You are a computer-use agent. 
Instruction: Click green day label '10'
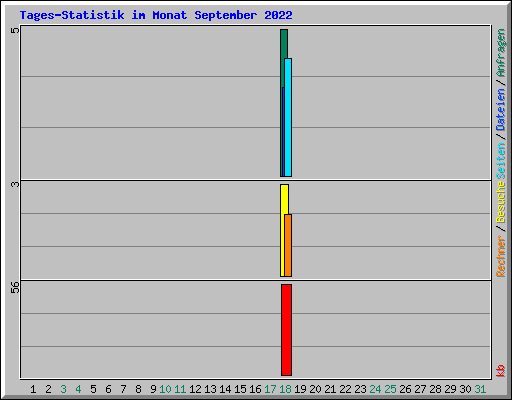point(165,389)
